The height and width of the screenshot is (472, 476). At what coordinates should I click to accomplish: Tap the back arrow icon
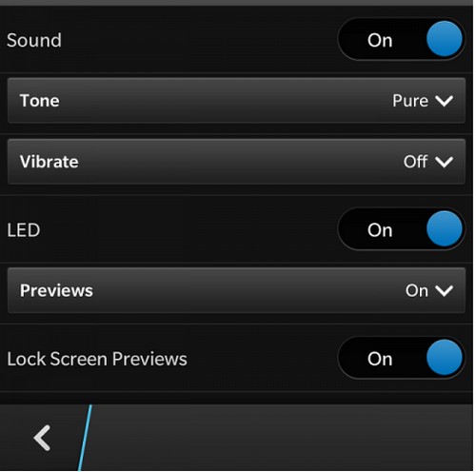42,438
